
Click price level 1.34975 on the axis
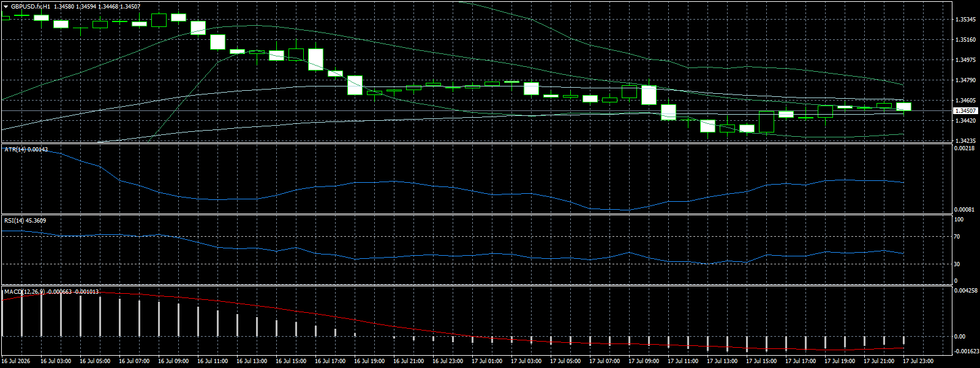pyautogui.click(x=965, y=60)
